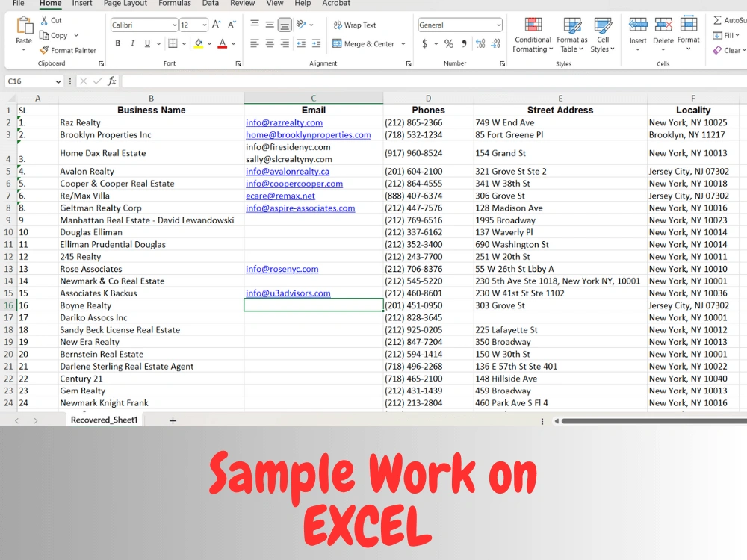Open the font name dropdown
The image size is (747, 560).
click(x=174, y=25)
